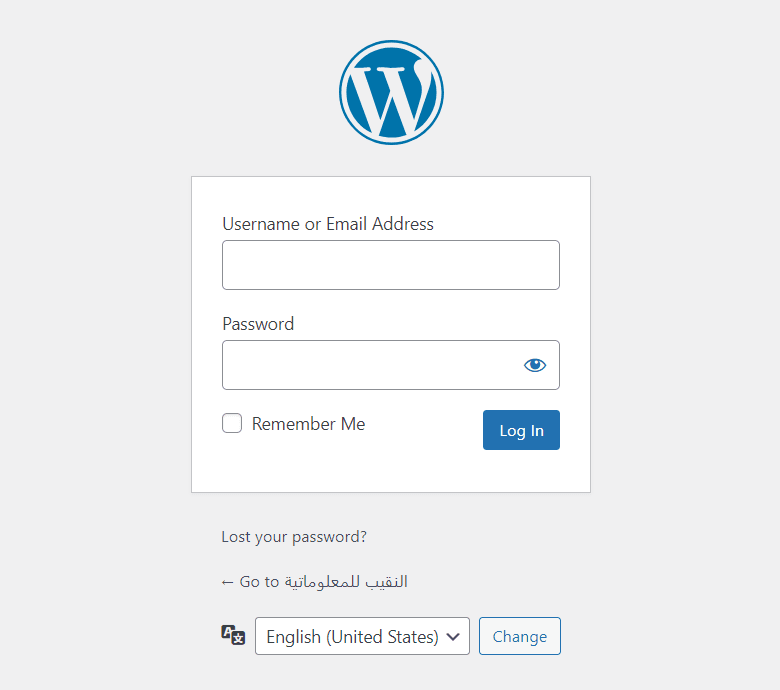Tick the Remember Me checkbox
This screenshot has width=780, height=690.
point(232,423)
